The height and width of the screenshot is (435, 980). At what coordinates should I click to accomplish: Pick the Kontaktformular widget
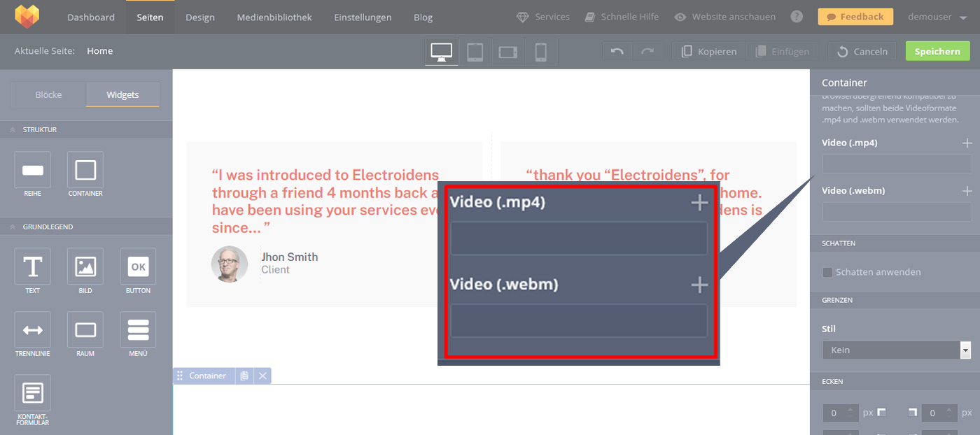[32, 393]
